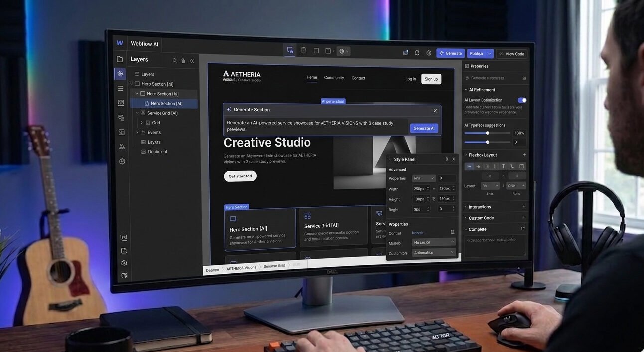Click the Generate Section prompt text field

(316, 126)
